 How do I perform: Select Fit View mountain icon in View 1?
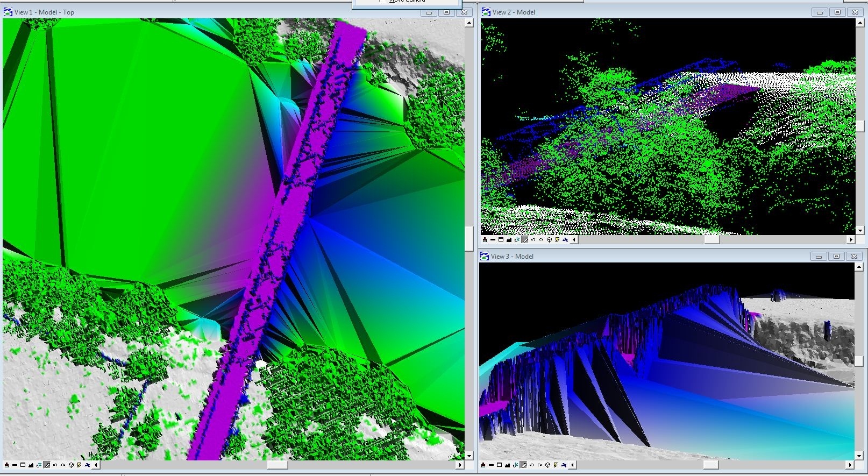tap(31, 465)
